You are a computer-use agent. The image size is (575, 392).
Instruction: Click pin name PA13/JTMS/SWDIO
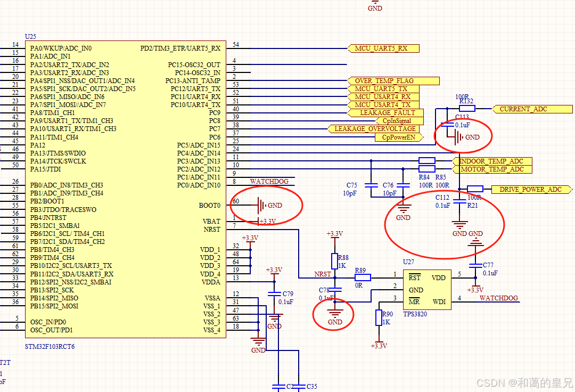(58, 153)
